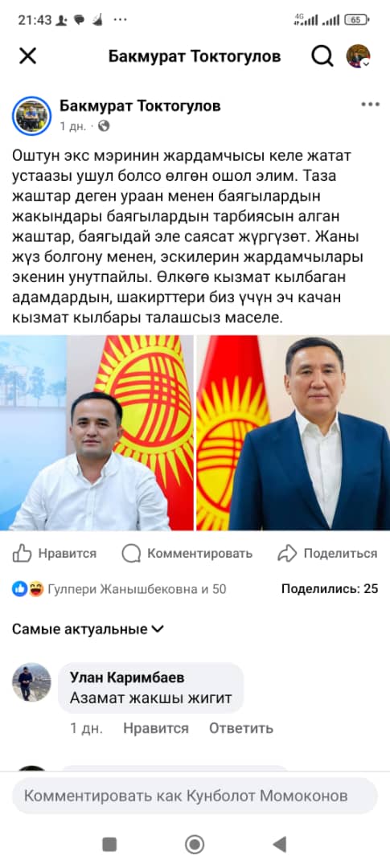Tap the thumbs-up Нравится icon
The width and height of the screenshot is (390, 868).
point(22,553)
